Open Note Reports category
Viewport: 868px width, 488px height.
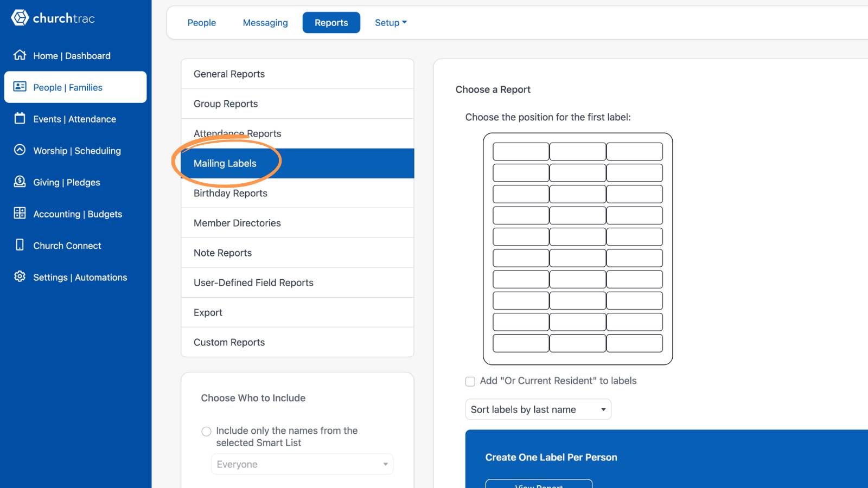297,253
